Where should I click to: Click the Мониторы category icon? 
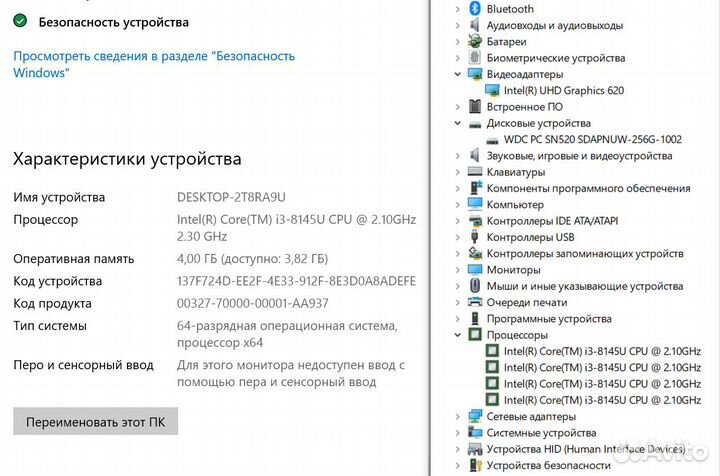[475, 269]
